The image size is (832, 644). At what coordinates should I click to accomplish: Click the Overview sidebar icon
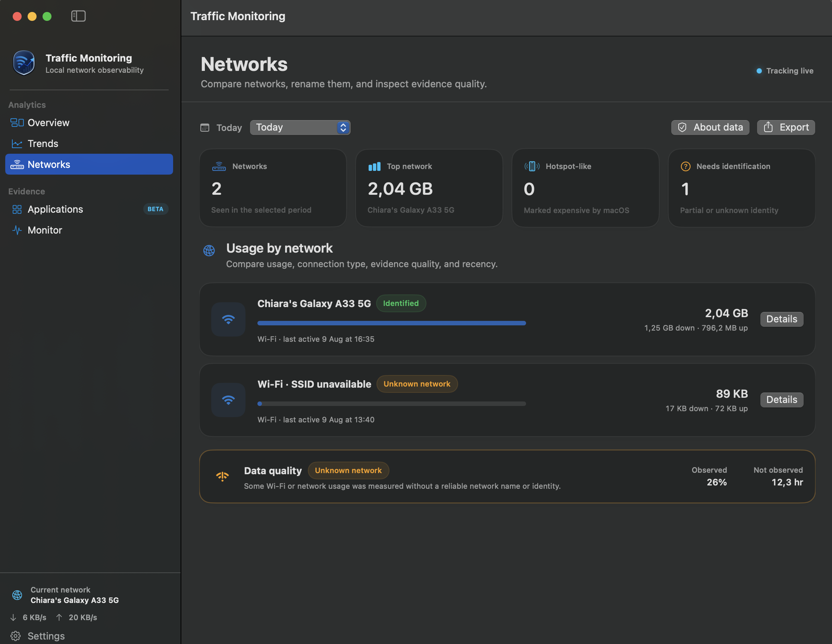(17, 123)
